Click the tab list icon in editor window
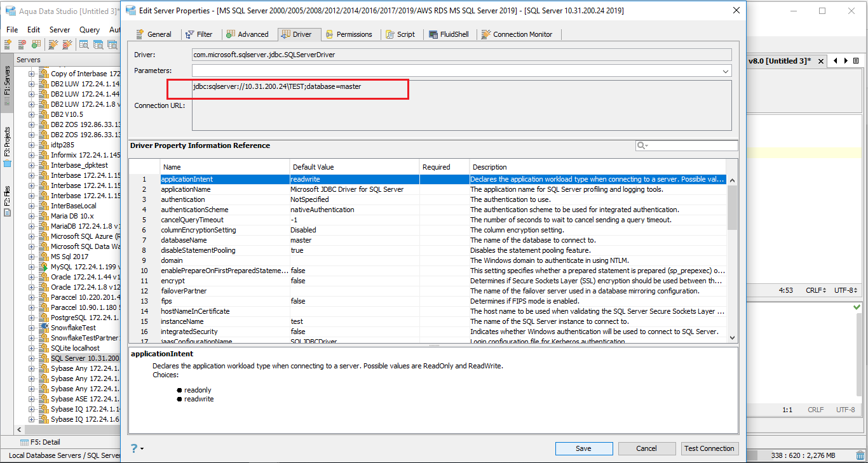This screenshot has width=868, height=463. (x=856, y=61)
